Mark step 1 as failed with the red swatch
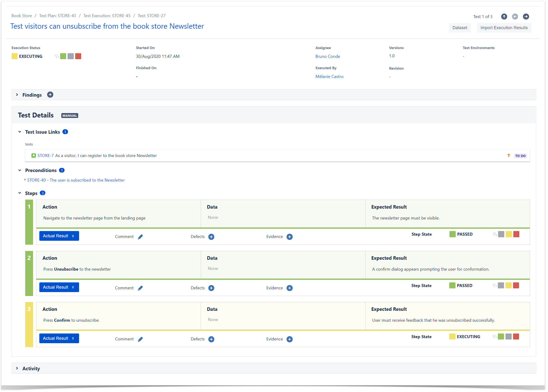The height and width of the screenshot is (392, 548). point(516,234)
